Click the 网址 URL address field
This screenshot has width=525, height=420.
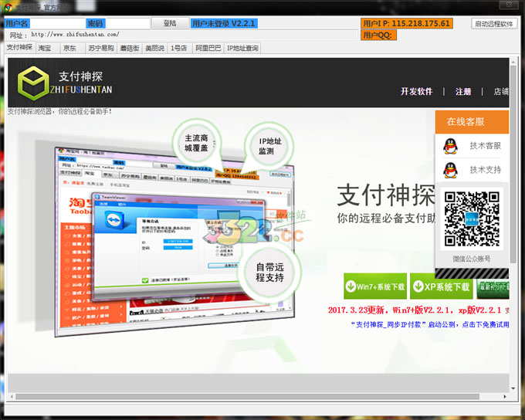click(193, 35)
